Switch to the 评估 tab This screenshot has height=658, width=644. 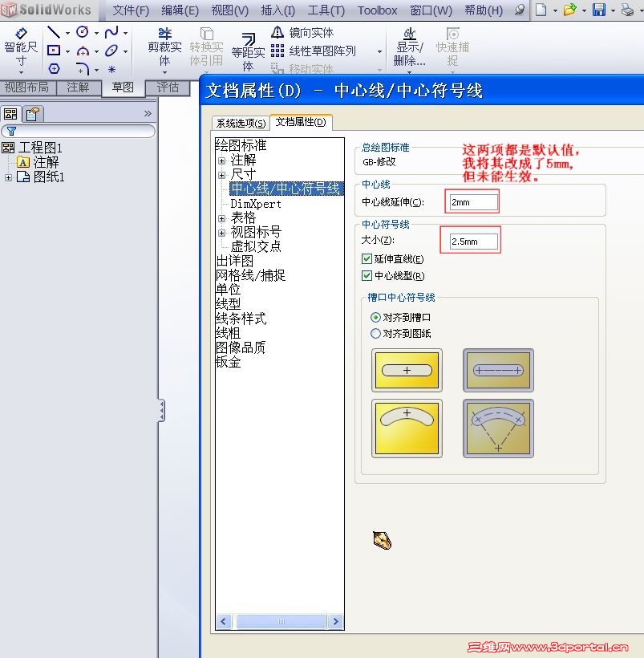click(168, 87)
